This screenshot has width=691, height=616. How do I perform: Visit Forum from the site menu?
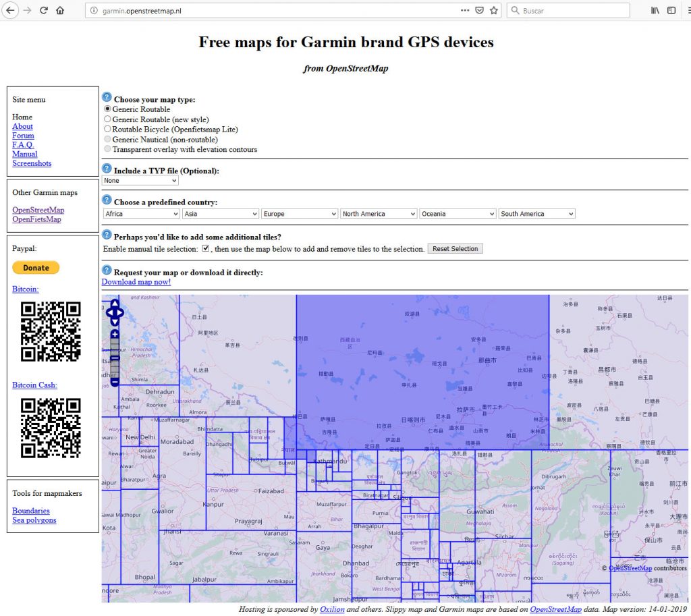tap(23, 135)
